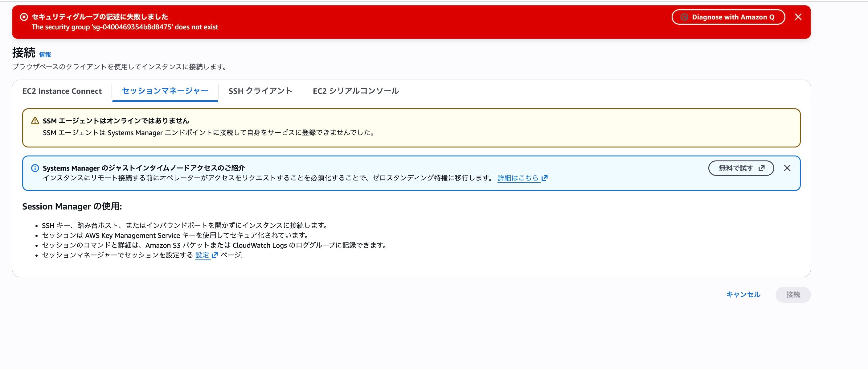Dismiss the red security group error banner
This screenshot has width=868, height=369.
point(798,17)
